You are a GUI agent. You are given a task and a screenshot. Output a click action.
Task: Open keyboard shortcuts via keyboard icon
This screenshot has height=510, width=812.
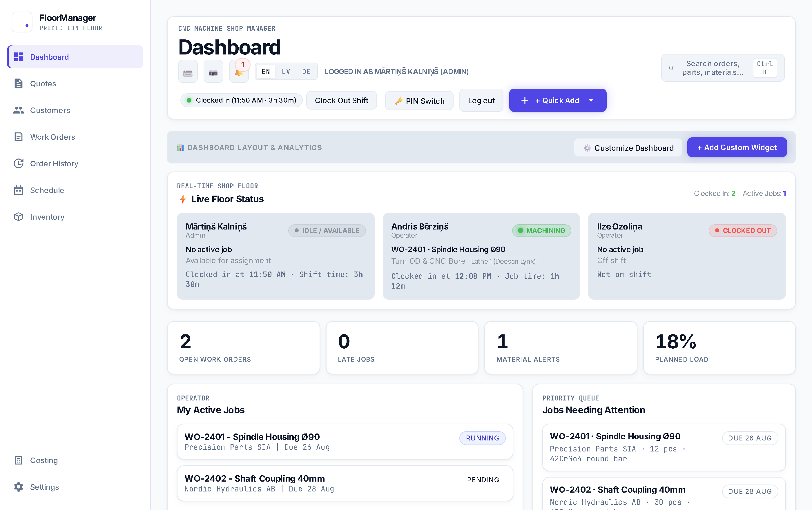click(188, 71)
